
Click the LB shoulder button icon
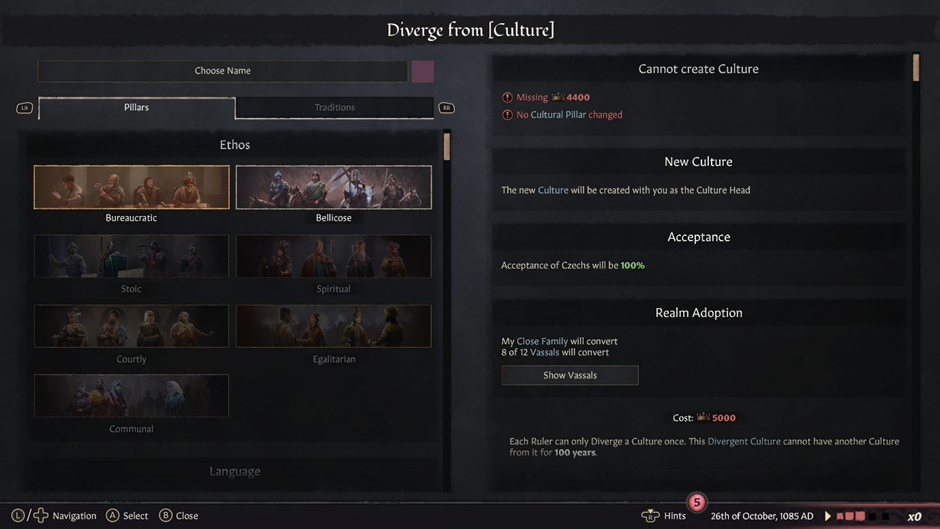tap(24, 108)
